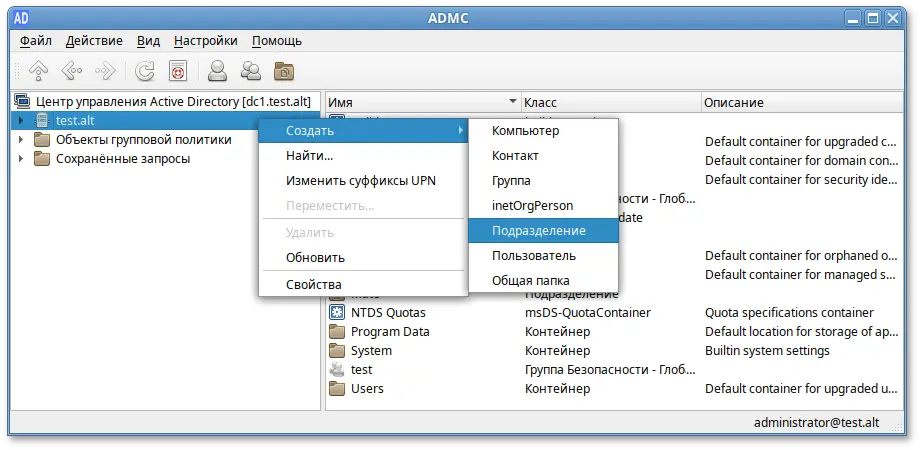Expand Сохранённые запросы node

pos(21,159)
